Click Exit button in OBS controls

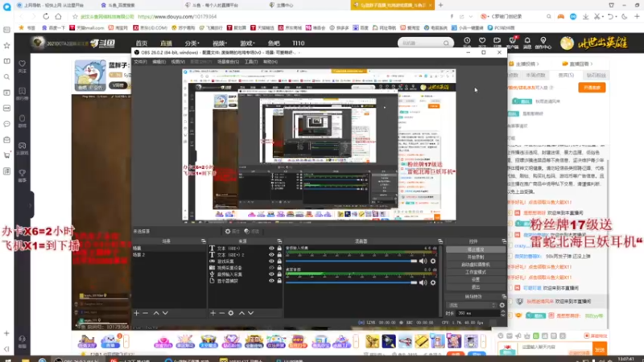click(476, 286)
